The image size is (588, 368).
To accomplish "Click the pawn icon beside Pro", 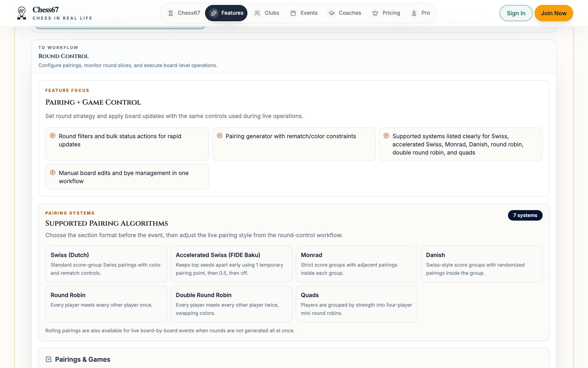I will (414, 13).
